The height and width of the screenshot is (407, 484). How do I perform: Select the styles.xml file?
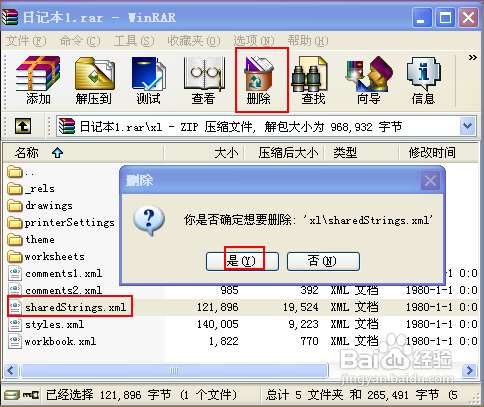[46, 324]
